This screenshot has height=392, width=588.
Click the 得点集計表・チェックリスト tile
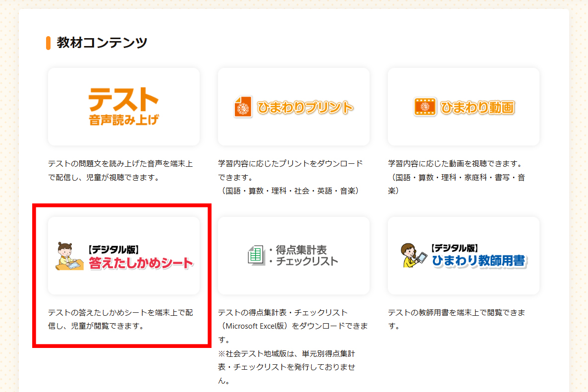point(294,255)
